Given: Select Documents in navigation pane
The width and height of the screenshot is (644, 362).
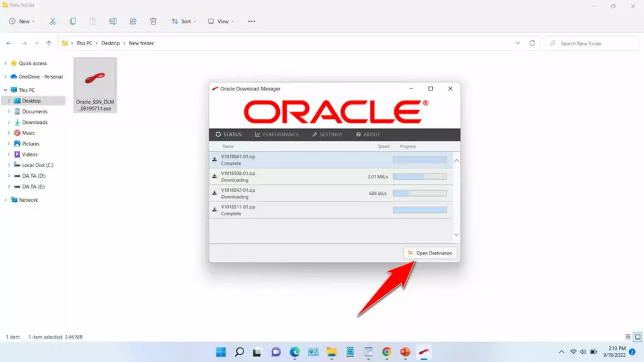Looking at the screenshot, I should tap(35, 112).
